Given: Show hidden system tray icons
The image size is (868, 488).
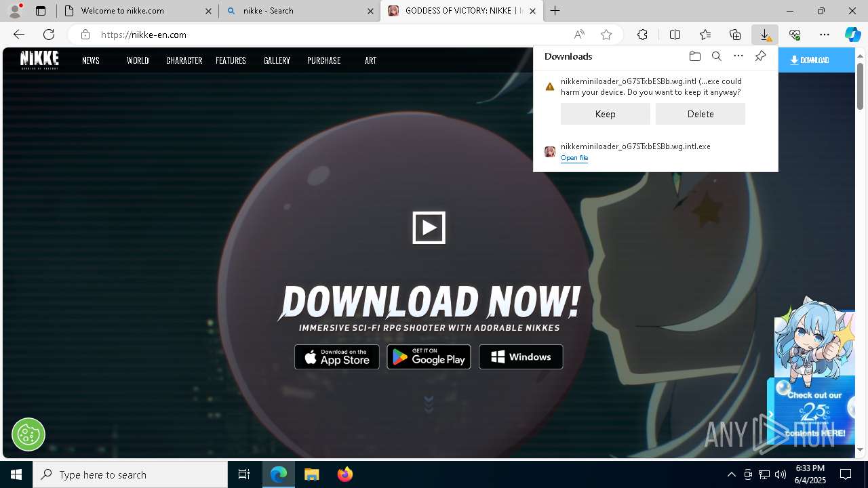Looking at the screenshot, I should coord(731,474).
